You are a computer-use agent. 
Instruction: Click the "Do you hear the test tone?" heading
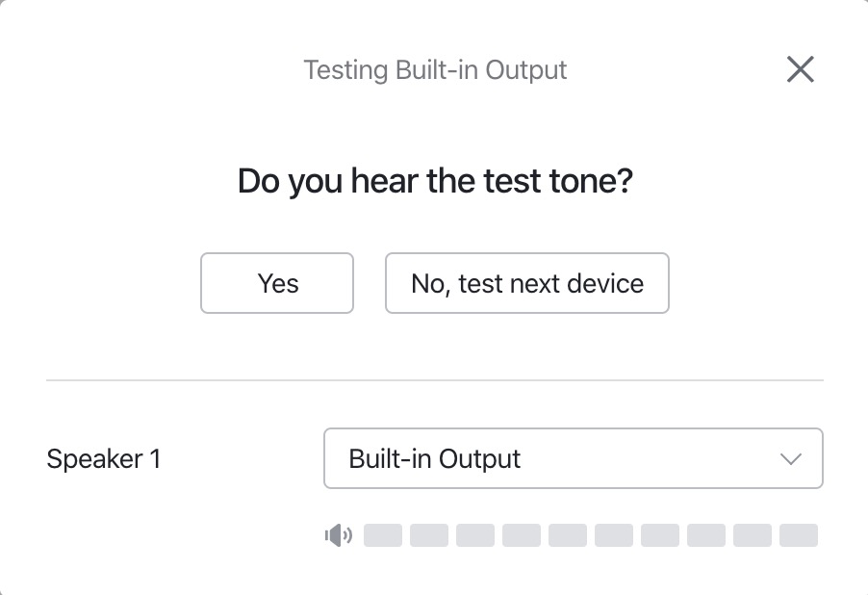(435, 181)
